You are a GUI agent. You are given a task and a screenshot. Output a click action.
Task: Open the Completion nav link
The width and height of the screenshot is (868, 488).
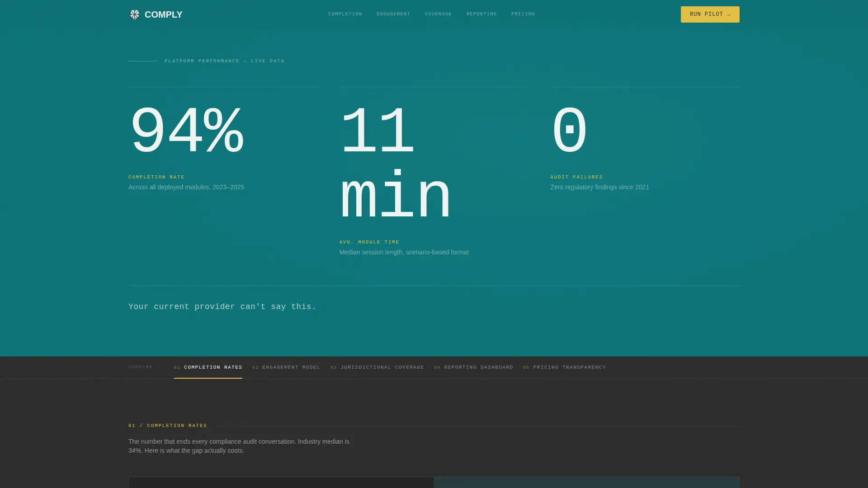coord(345,14)
